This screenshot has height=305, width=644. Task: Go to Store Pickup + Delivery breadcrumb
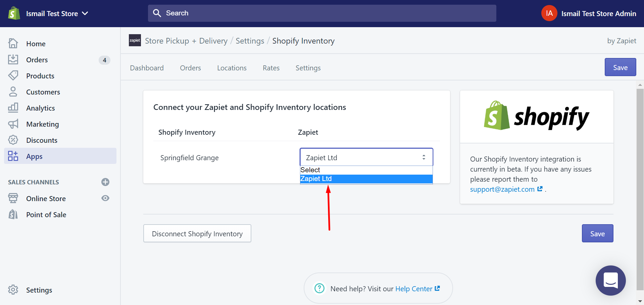pos(186,41)
